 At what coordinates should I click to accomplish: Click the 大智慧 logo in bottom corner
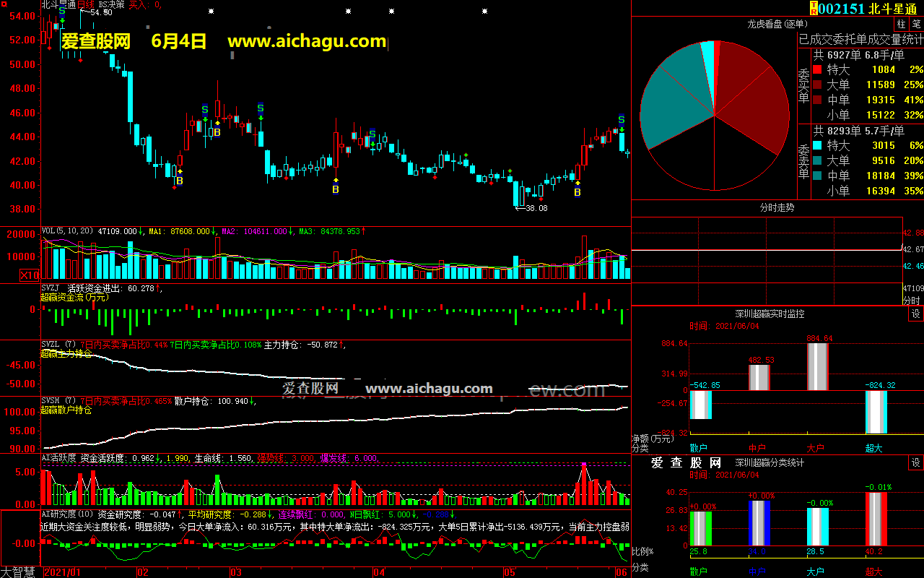click(19, 571)
